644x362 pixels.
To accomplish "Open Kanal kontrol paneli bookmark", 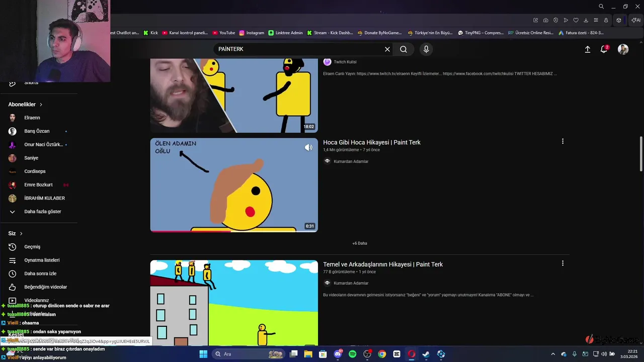I will (x=185, y=33).
